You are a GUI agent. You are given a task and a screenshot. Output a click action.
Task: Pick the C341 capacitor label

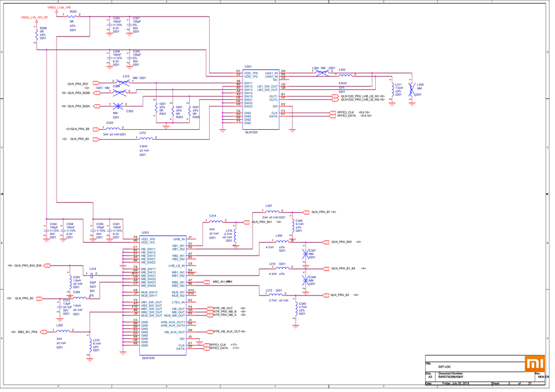(x=117, y=224)
